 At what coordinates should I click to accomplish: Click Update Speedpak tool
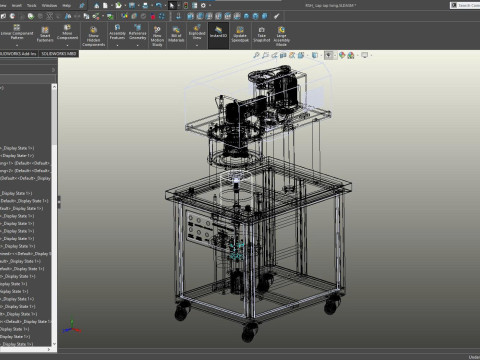[x=240, y=35]
